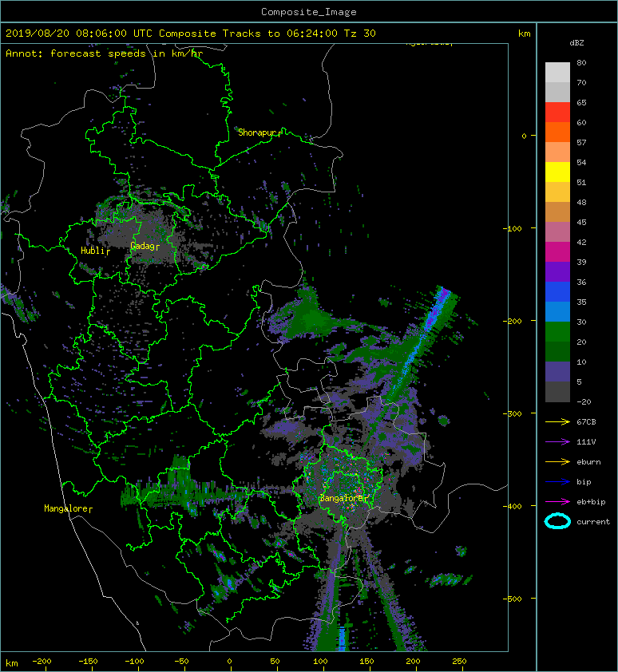Screen dimensions: 618x672
Task: Click the 67CB yellow arrow legend icon
Action: [557, 421]
